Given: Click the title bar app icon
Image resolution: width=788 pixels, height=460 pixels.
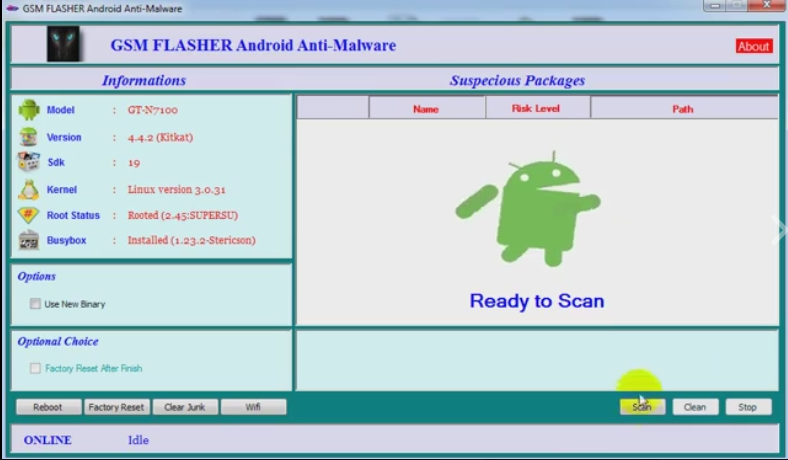Looking at the screenshot, I should (x=12, y=9).
